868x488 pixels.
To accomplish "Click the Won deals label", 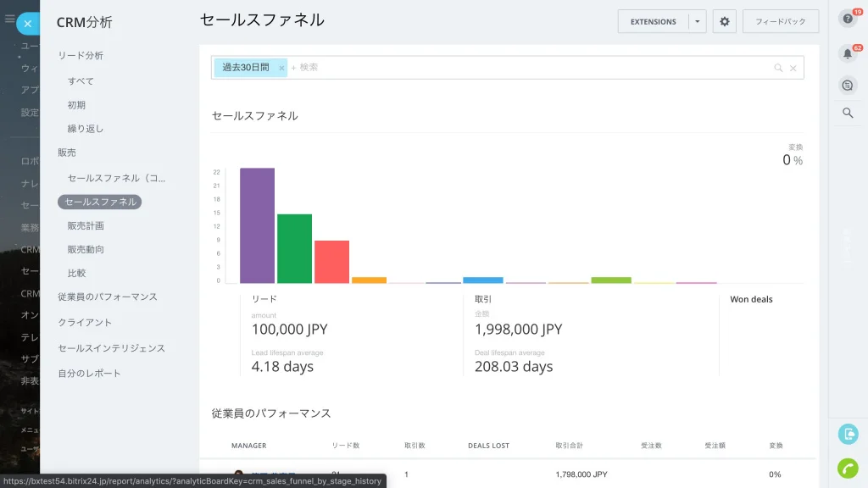I will pyautogui.click(x=751, y=299).
